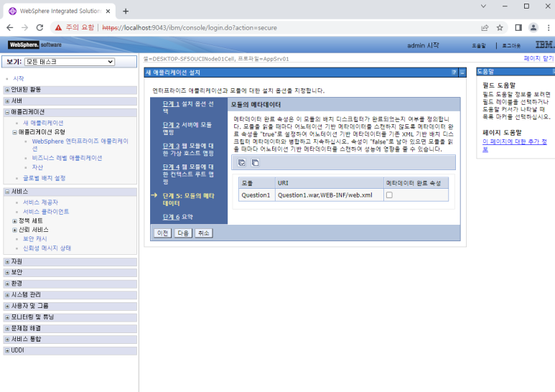This screenshot has width=555, height=392.
Task: Minimize the 새 애플리케이션 설치 panel
Action: click(462, 73)
